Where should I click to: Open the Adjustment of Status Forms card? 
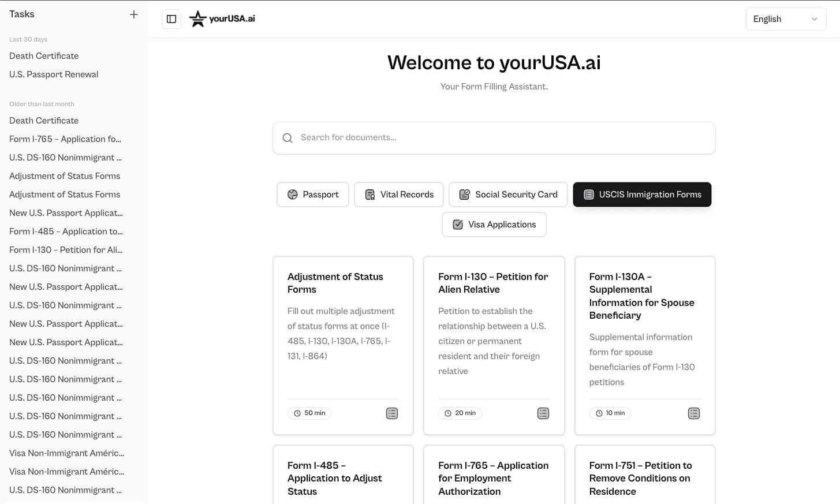[343, 345]
